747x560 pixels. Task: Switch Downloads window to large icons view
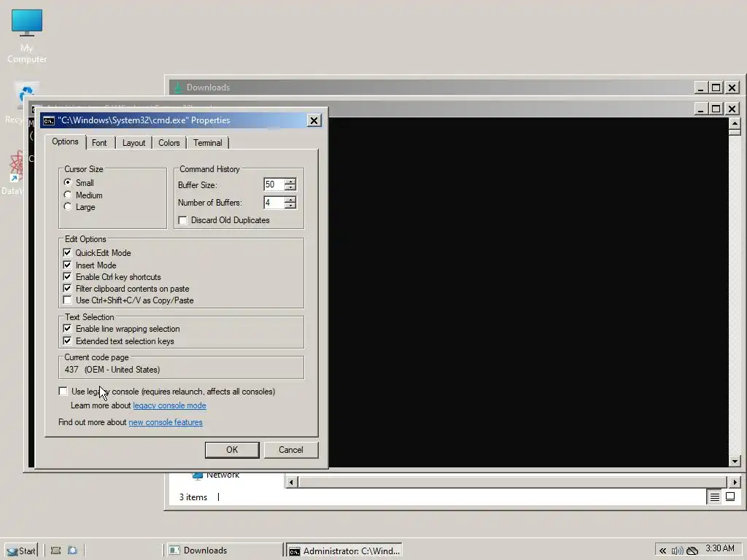[x=729, y=497]
